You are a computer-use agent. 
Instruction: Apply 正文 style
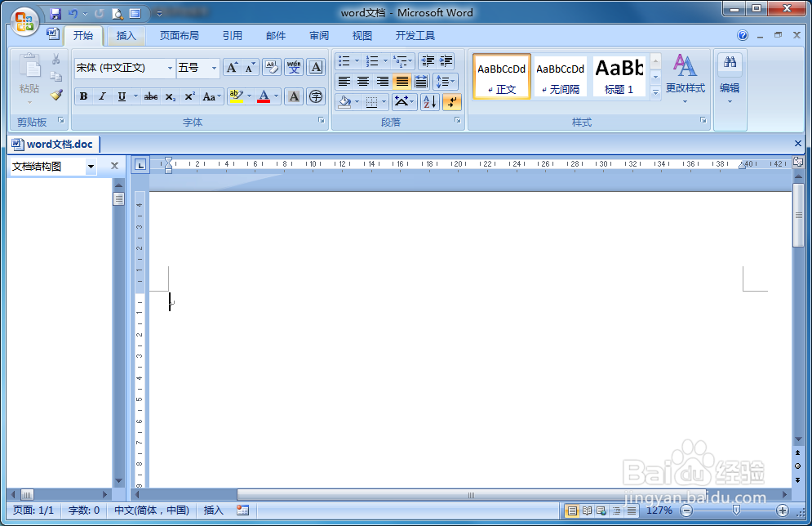(x=501, y=77)
